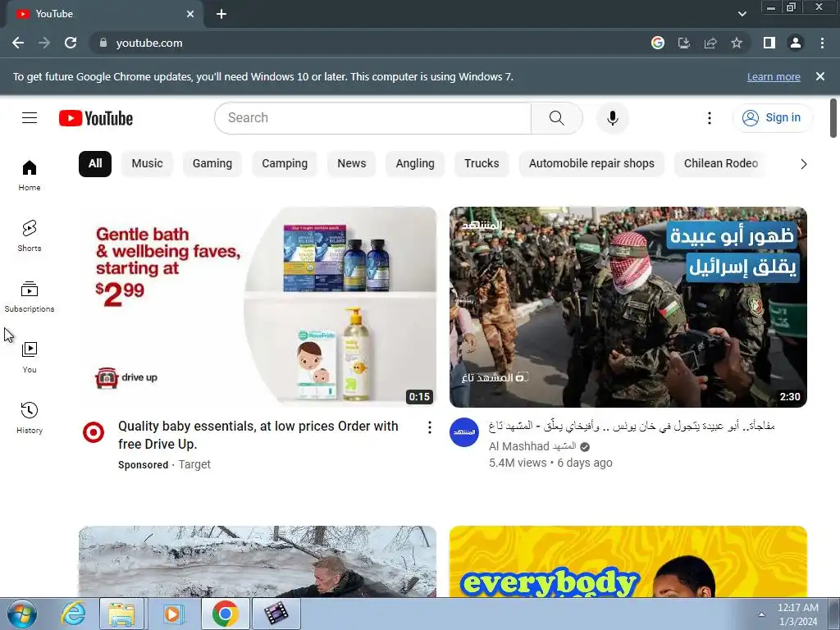Screen dimensions: 840x630
Task: Open the snowy river video thumbnail
Action: pos(258,561)
